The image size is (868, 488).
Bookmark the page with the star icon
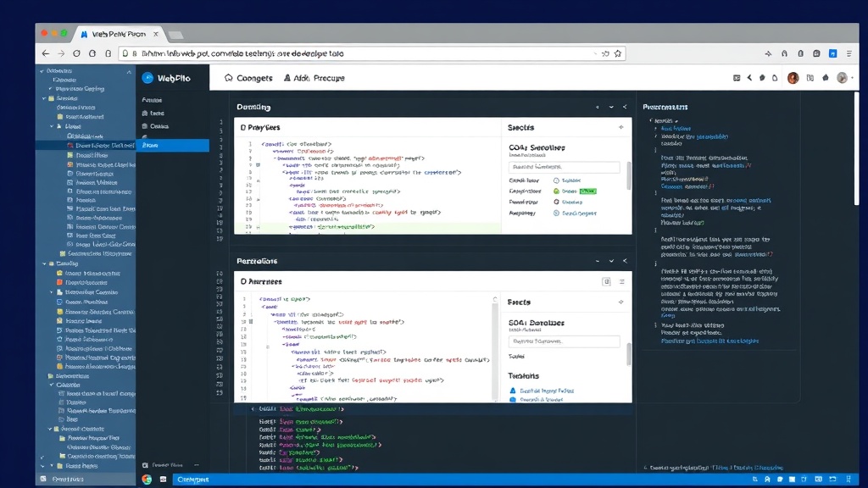click(x=618, y=53)
